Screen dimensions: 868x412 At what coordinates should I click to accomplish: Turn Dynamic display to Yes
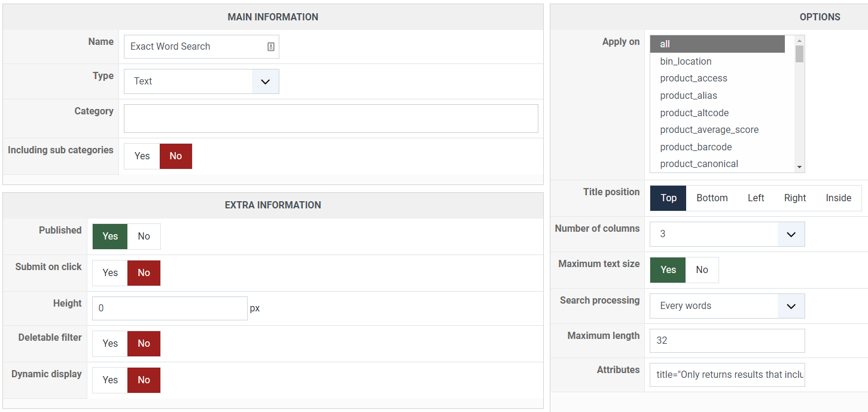tap(110, 380)
